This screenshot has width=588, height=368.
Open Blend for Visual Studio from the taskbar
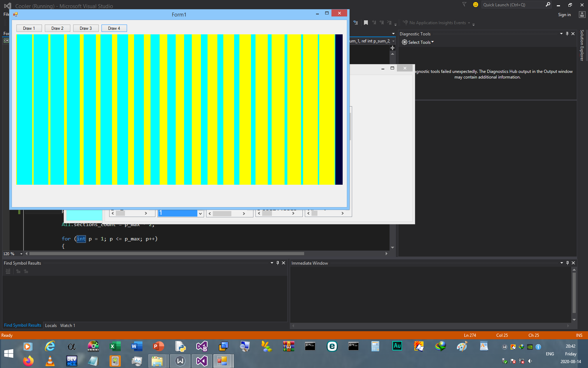(x=202, y=346)
